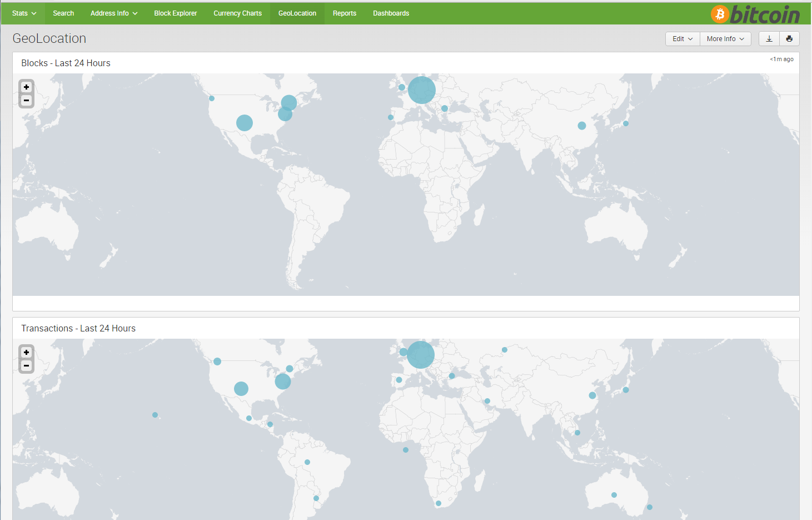Zoom in on the Blocks map
The height and width of the screenshot is (520, 812).
26,87
